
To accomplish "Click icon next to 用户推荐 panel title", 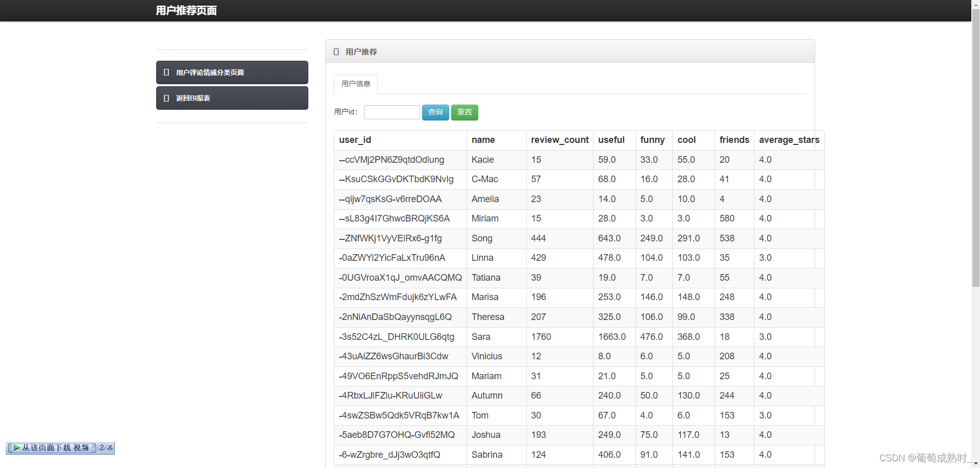I will coord(336,52).
